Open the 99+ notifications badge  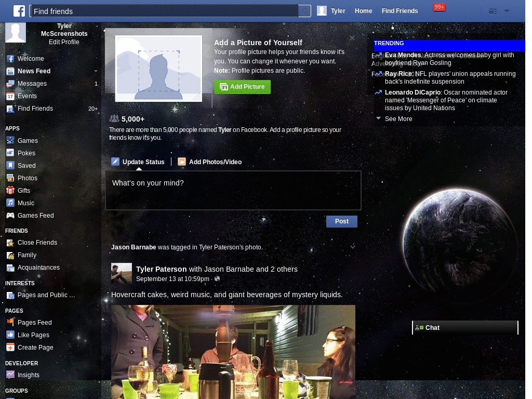(439, 7)
